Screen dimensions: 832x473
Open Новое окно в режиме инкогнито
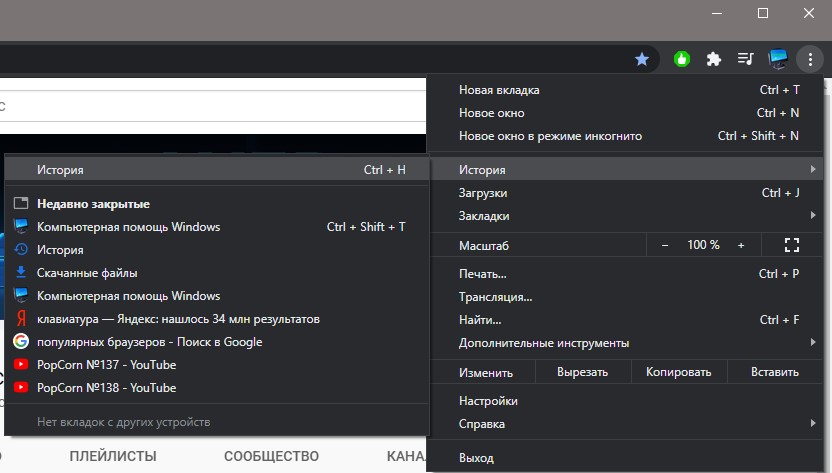point(626,136)
